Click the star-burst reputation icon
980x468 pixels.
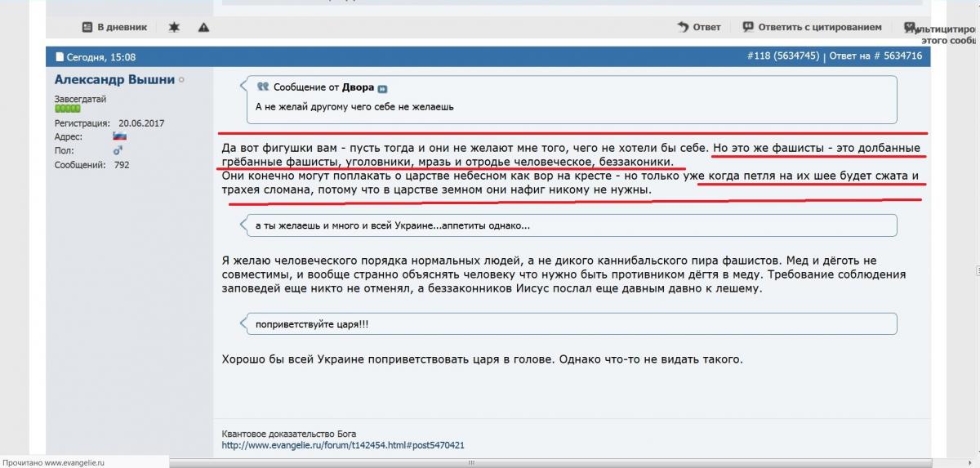click(x=173, y=27)
